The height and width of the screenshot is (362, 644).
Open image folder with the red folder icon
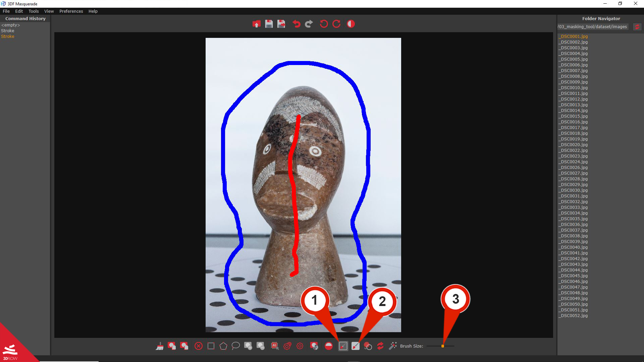tap(256, 24)
